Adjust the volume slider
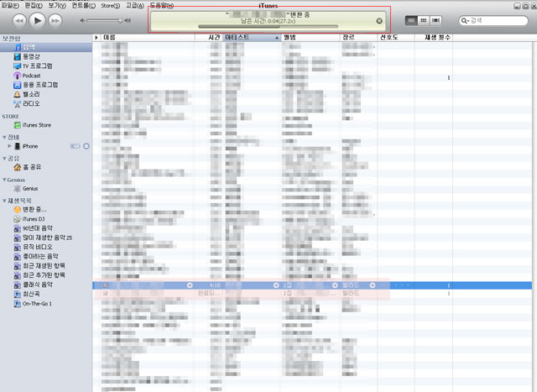This screenshot has width=537, height=392. click(104, 20)
